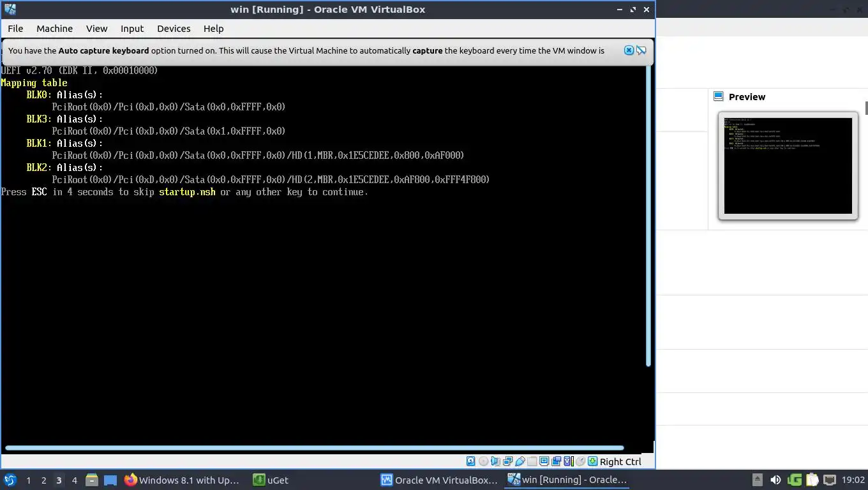Maximize the win VM window
The width and height of the screenshot is (868, 490).
(x=633, y=10)
